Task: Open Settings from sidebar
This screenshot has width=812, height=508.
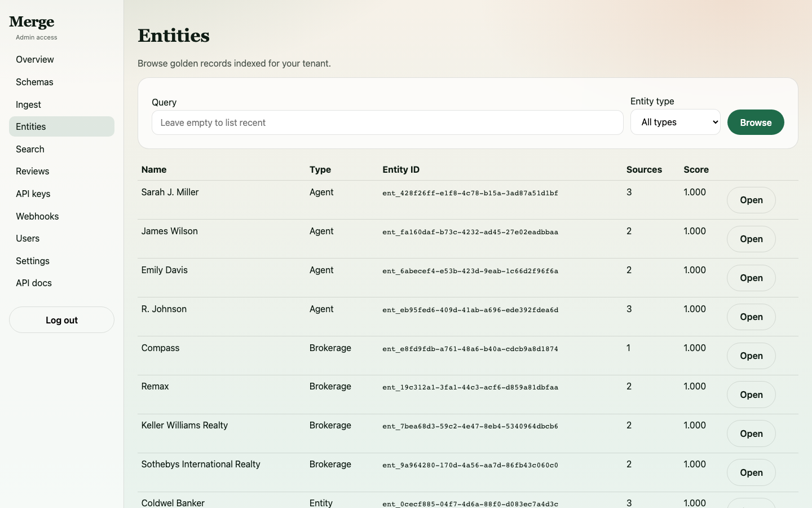Action: [61, 261]
